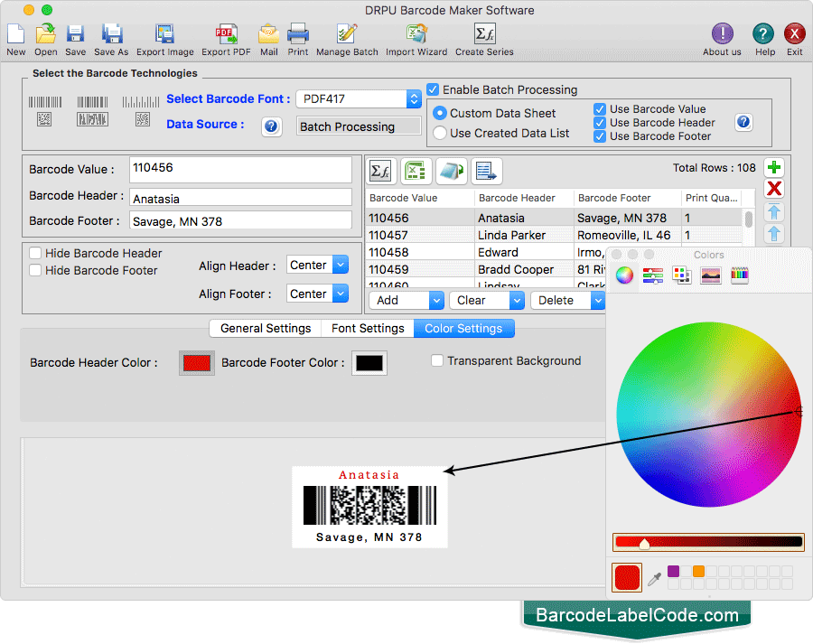Click the data list export icon above table

click(x=486, y=171)
